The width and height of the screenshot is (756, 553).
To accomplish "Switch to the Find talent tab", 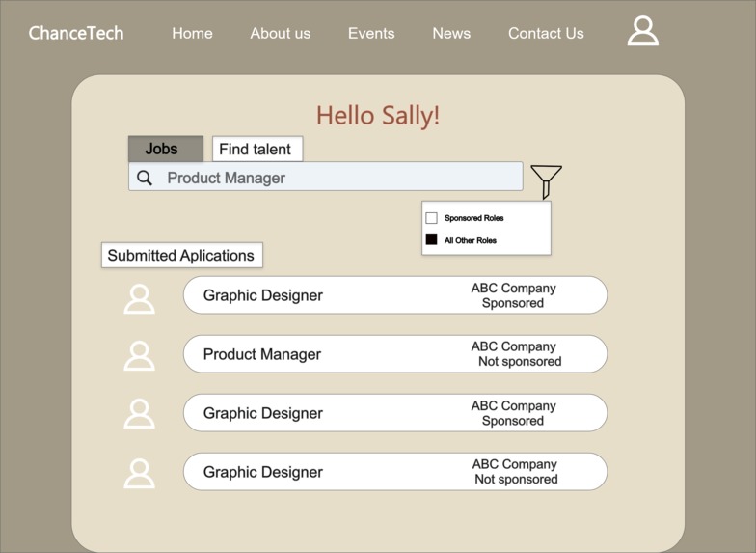I will tap(257, 149).
